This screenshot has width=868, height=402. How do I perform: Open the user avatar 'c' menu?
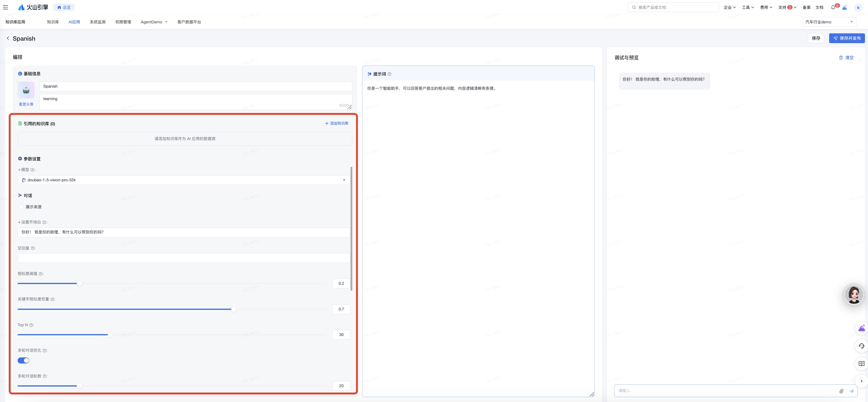[858, 7]
